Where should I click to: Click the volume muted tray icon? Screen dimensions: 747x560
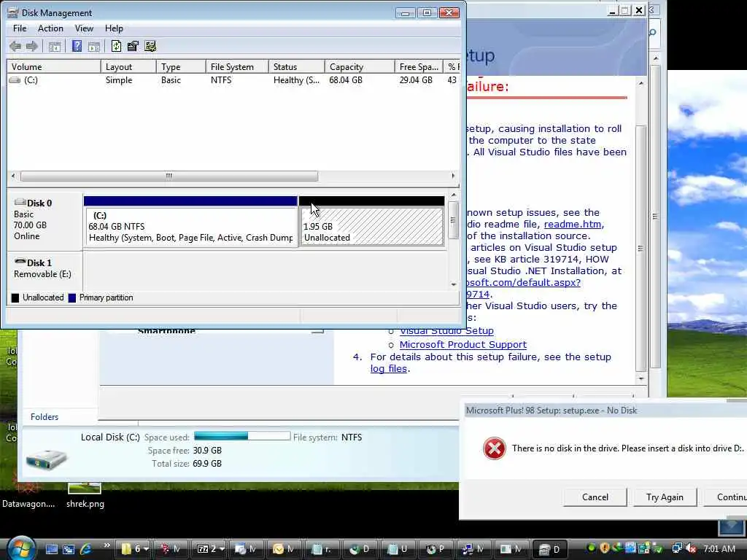(x=691, y=548)
